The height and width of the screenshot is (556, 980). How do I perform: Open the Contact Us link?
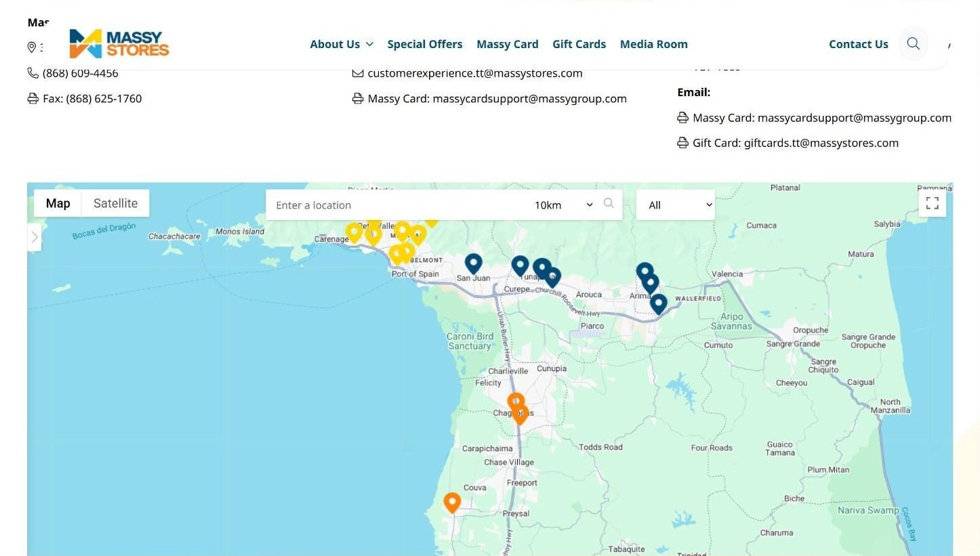tap(859, 44)
